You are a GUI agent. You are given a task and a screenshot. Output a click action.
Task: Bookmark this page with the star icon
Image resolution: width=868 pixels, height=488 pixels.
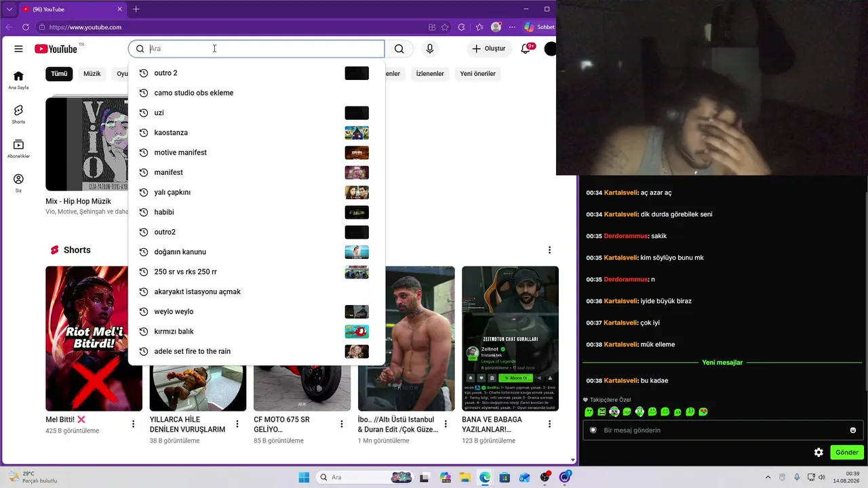coord(445,27)
